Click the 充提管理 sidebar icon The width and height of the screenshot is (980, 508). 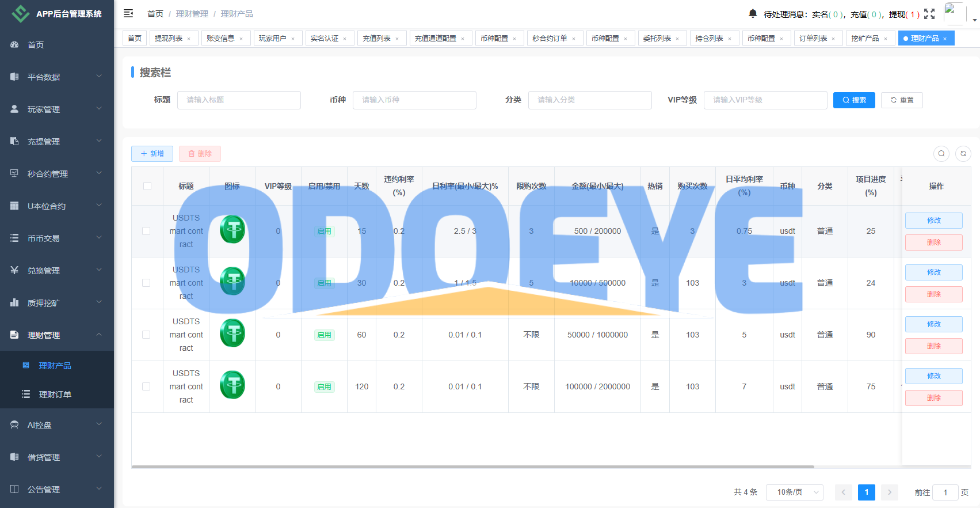click(14, 141)
